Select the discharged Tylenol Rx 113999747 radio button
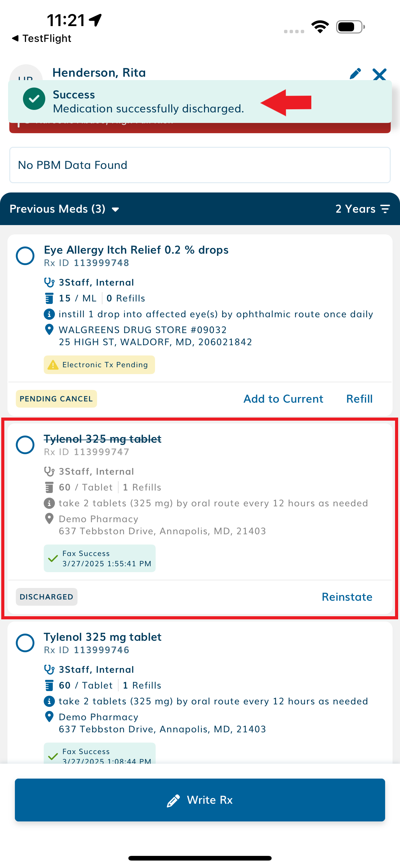The height and width of the screenshot is (868, 400). pyautogui.click(x=25, y=445)
